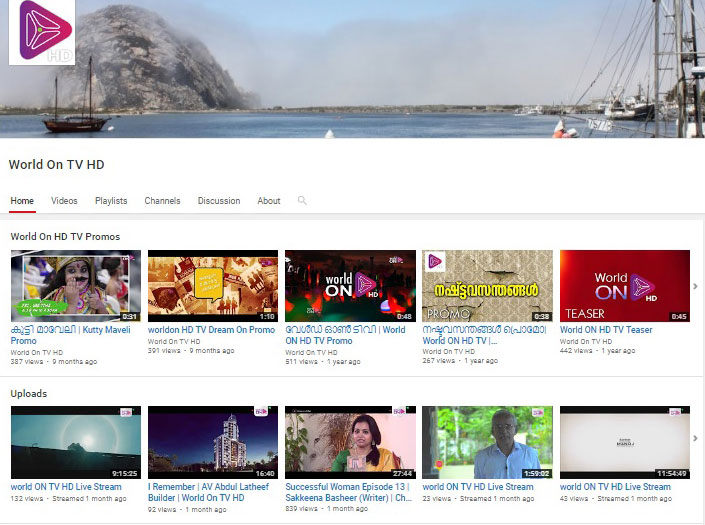Click the World On TV HD channel logo

tap(42, 32)
